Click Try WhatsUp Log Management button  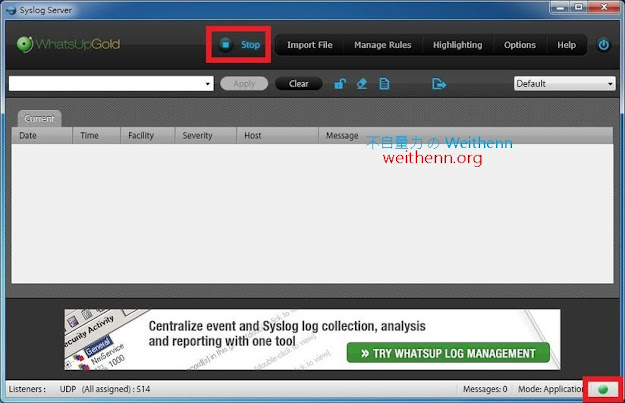coord(448,353)
